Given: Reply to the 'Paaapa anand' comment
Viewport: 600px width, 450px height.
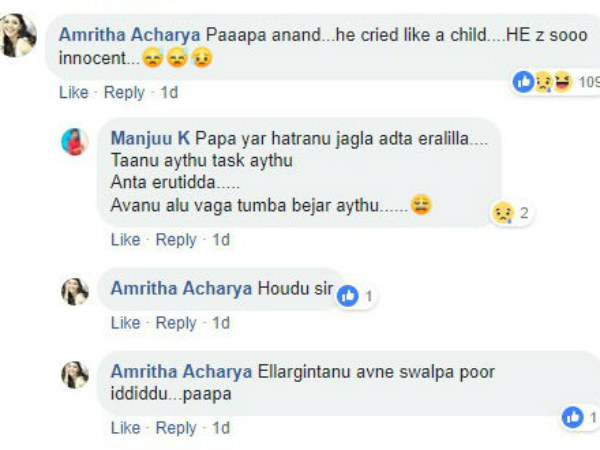Looking at the screenshot, I should (x=124, y=92).
